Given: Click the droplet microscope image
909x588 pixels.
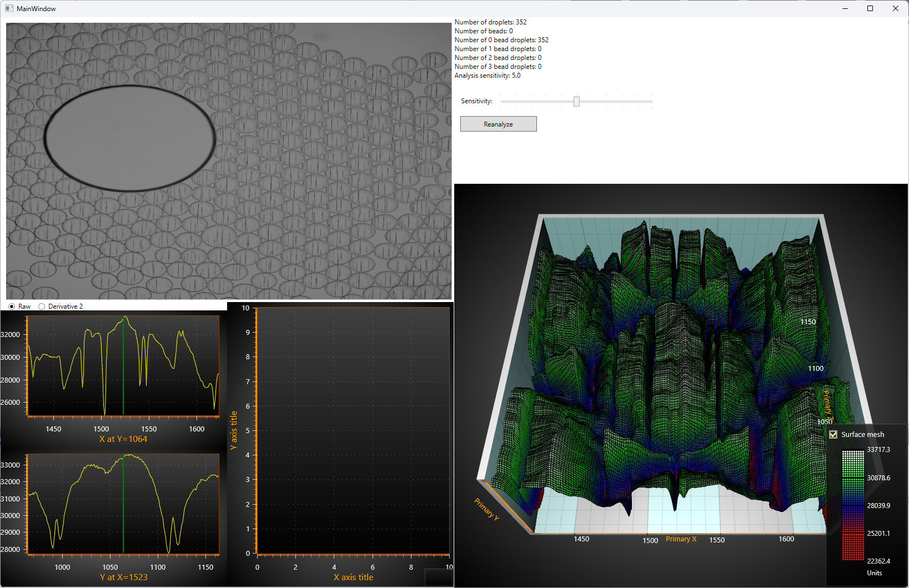Looking at the screenshot, I should 229,161.
